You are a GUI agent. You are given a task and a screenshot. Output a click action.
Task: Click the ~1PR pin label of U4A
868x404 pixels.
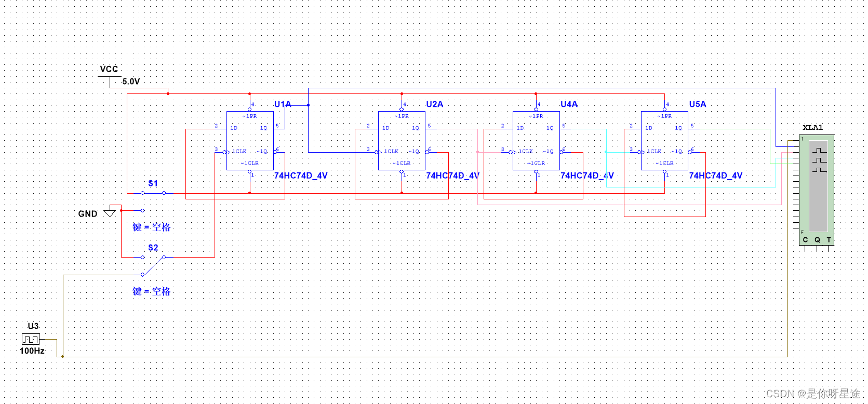point(536,116)
